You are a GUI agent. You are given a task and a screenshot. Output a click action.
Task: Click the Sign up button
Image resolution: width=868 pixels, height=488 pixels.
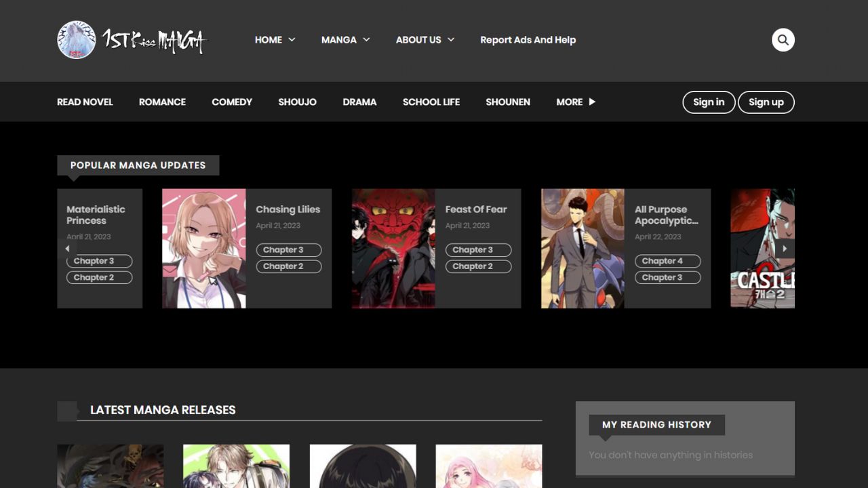(x=766, y=102)
